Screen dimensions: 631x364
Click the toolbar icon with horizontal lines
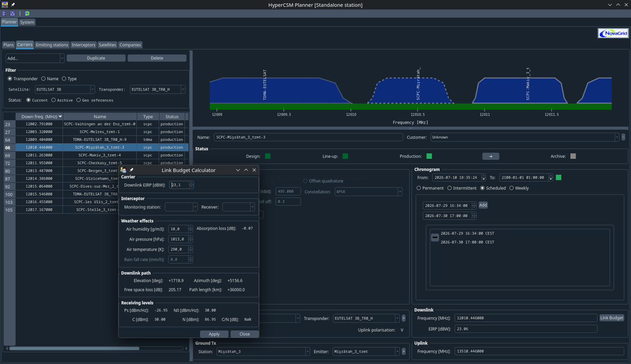5,13
